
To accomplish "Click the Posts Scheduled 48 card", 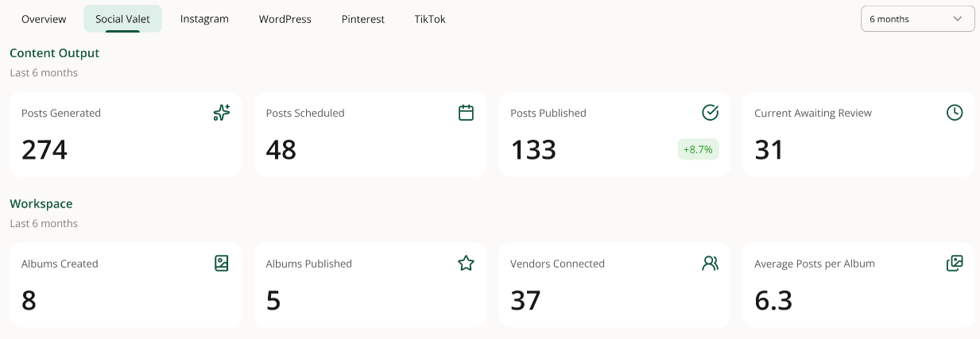I will pyautogui.click(x=370, y=134).
